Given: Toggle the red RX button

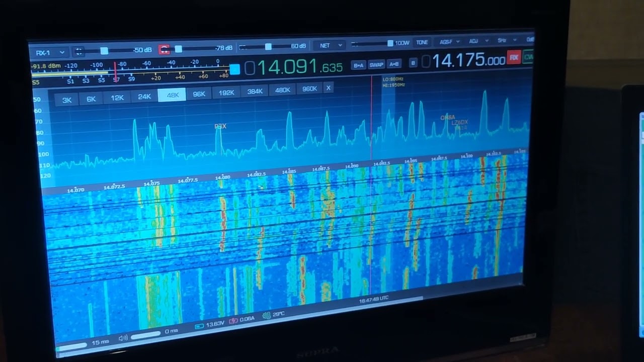Looking at the screenshot, I should (x=514, y=57).
